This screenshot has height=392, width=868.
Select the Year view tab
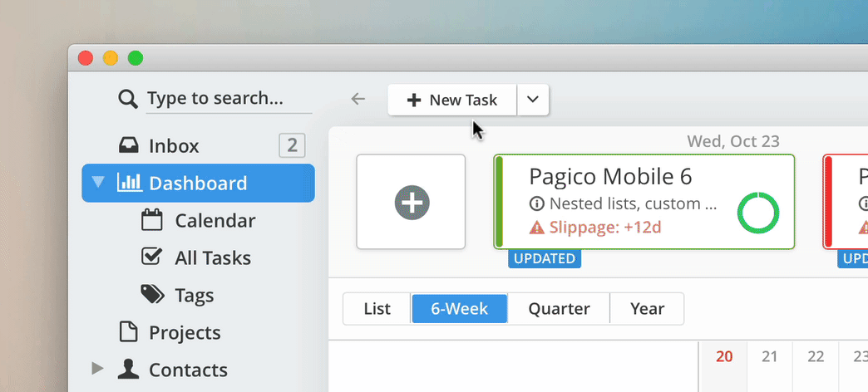pyautogui.click(x=647, y=309)
